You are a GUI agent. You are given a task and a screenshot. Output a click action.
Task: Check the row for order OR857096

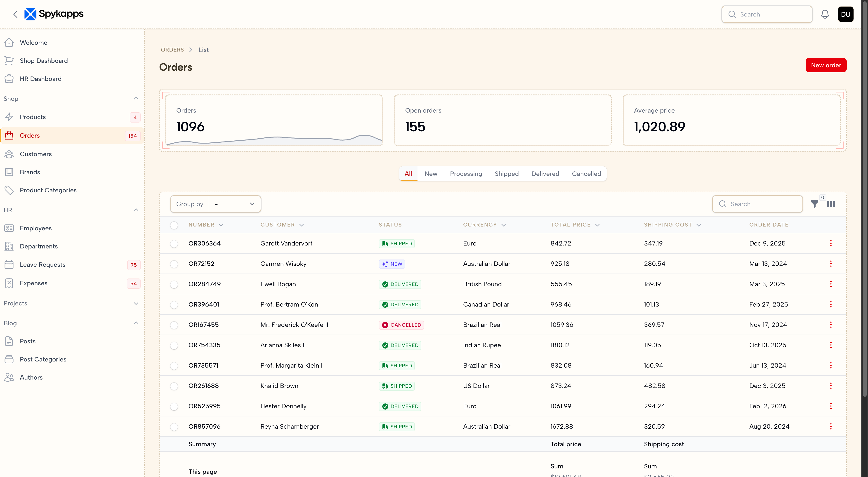pyautogui.click(x=174, y=427)
